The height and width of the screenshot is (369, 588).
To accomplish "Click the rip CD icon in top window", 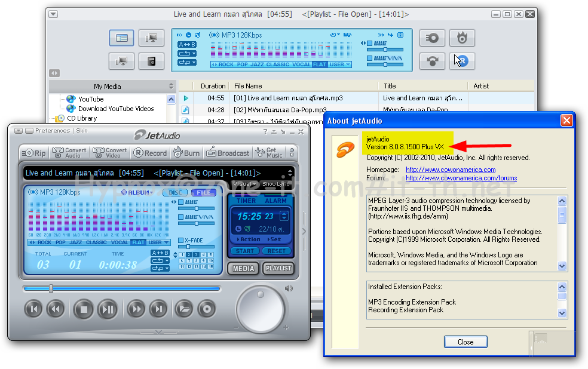I will click(x=432, y=38).
